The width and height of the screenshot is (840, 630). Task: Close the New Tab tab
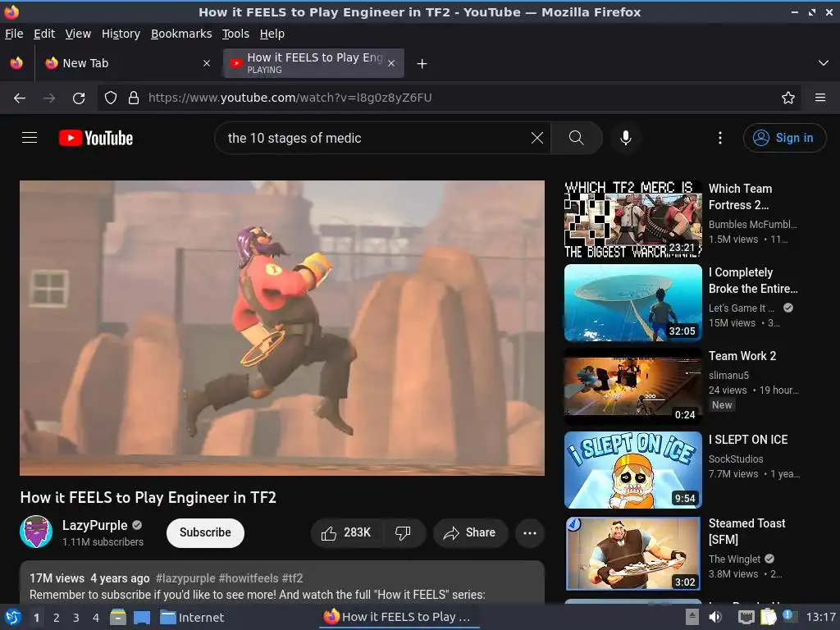(206, 63)
